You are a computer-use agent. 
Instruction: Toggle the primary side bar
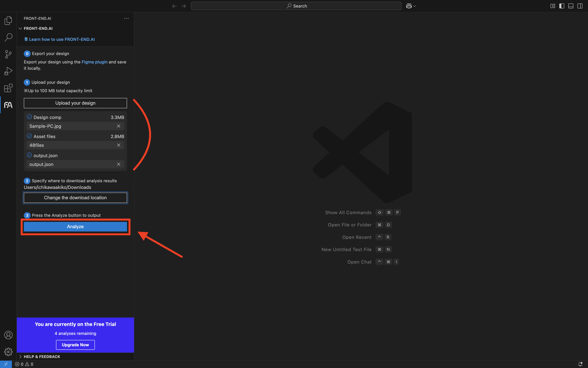click(562, 6)
